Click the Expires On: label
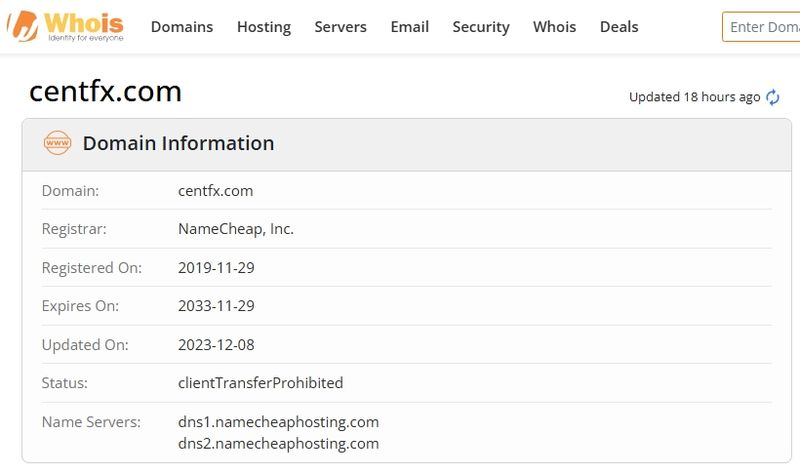Screen dimensions: 800x468 [80, 306]
